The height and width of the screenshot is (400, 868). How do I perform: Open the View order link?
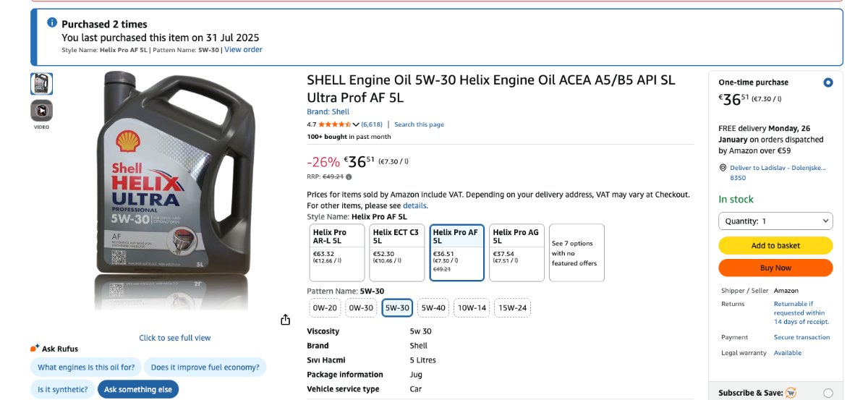pos(243,50)
